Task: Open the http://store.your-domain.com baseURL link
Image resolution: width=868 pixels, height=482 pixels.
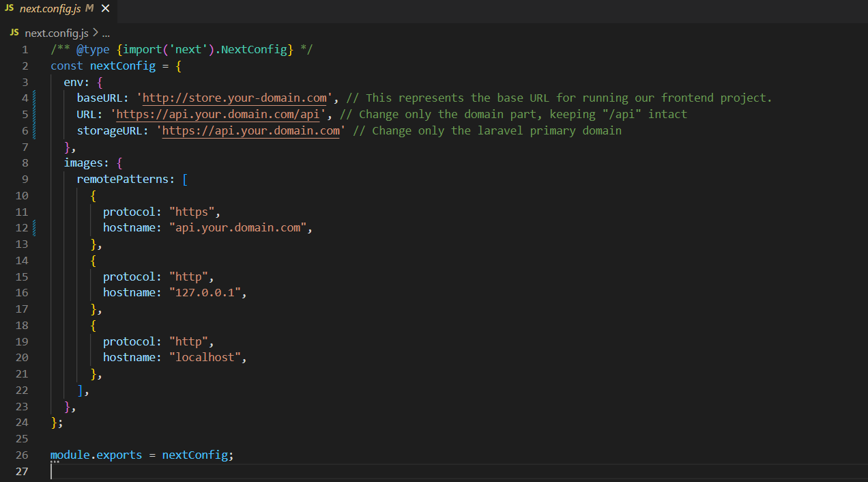Action: coord(234,98)
